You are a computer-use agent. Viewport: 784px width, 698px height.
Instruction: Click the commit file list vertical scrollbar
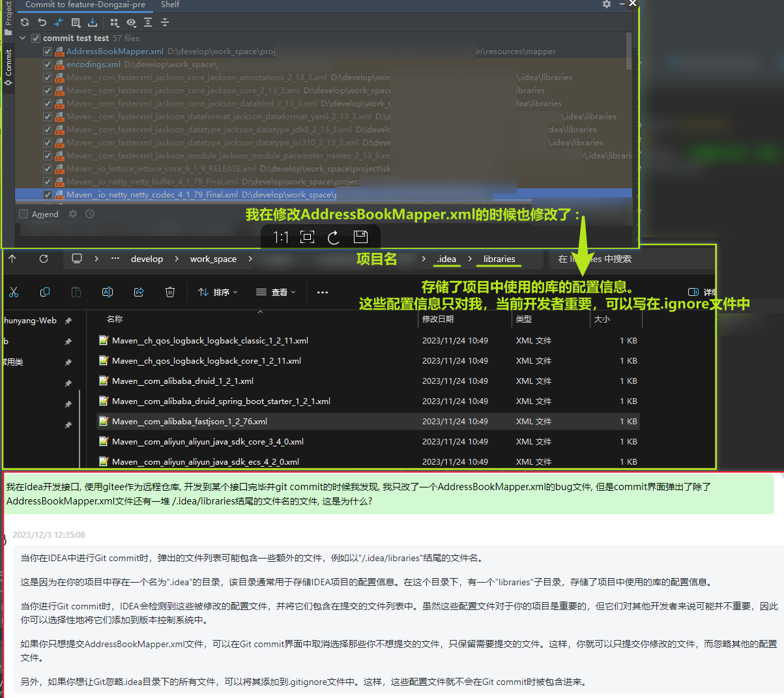[629, 51]
